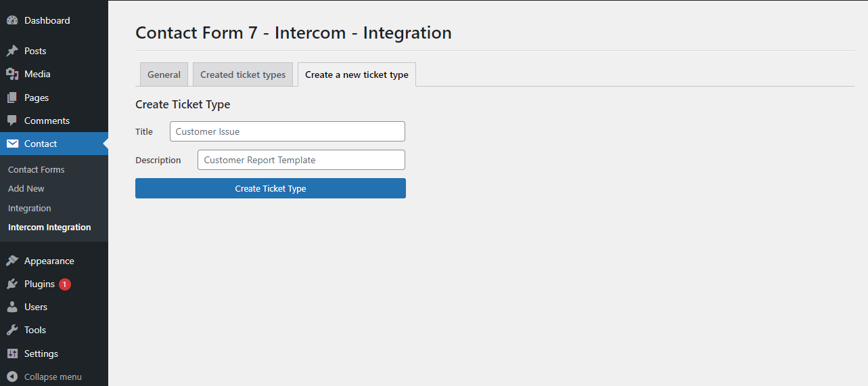Click the Media library icon
The height and width of the screenshot is (386, 868).
pyautogui.click(x=12, y=74)
